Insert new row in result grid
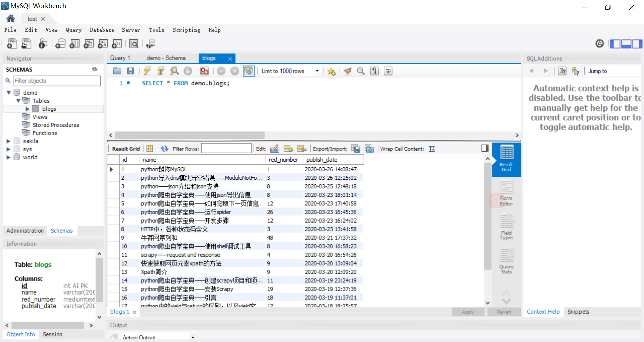This screenshot has width=644, height=342. point(288,149)
